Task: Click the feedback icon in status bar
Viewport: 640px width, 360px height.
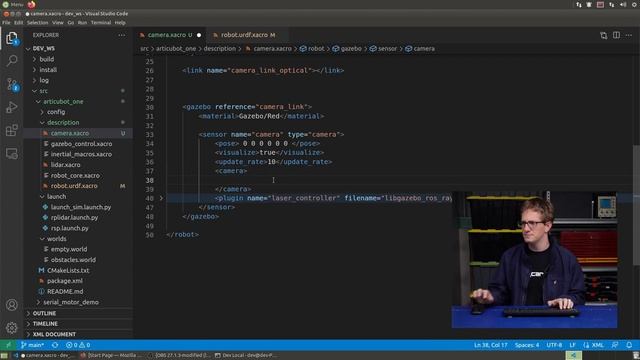Action: 615,345
